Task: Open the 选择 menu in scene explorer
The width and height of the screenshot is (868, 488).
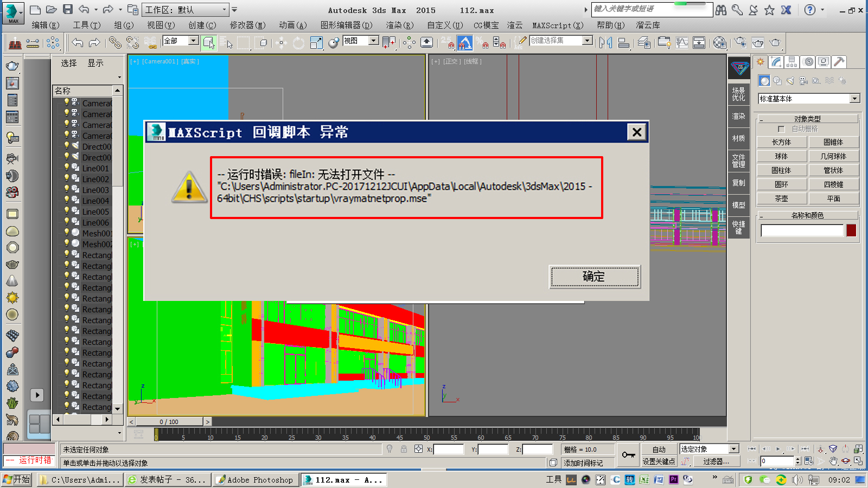Action: (x=69, y=63)
